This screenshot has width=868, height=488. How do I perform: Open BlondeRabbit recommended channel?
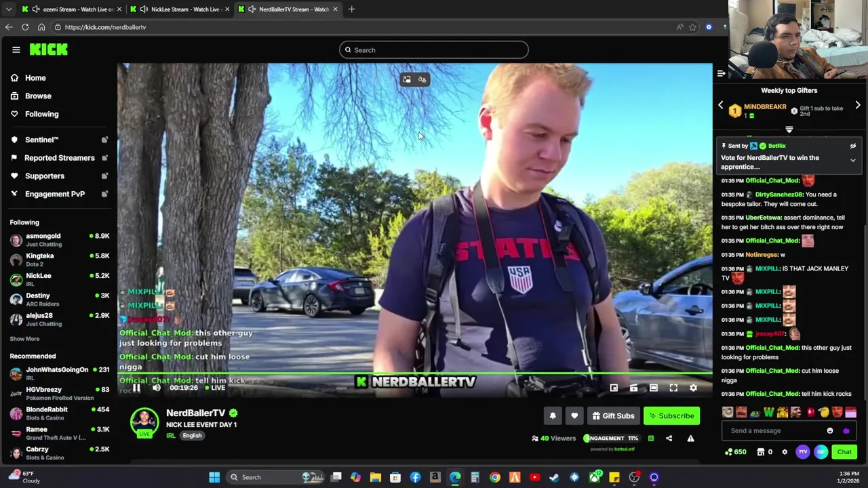pos(60,413)
